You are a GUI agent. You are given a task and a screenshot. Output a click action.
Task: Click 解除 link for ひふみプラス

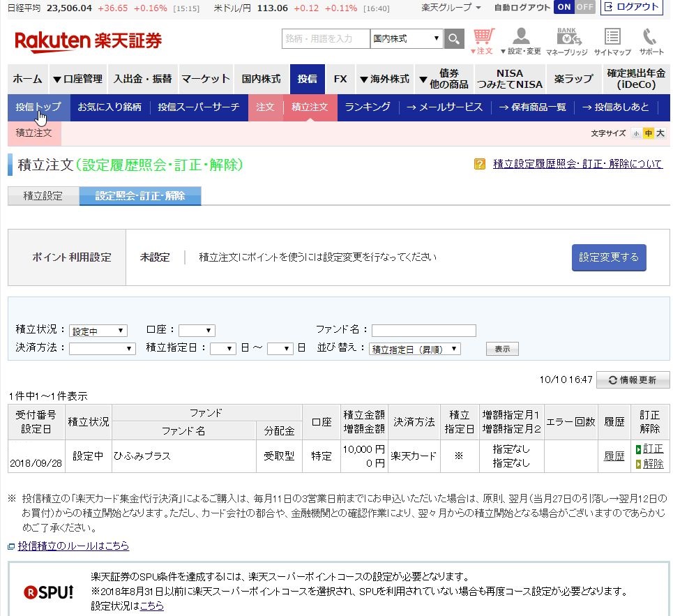point(653,464)
